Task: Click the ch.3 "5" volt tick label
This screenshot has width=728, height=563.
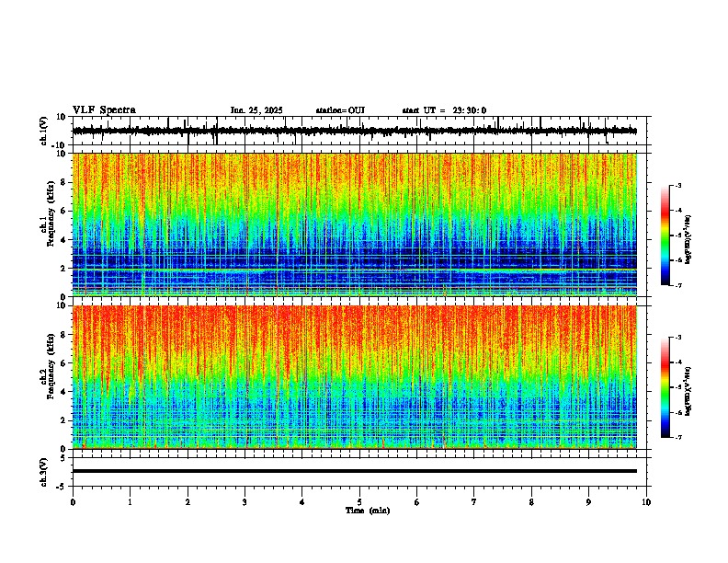Action: coord(63,457)
